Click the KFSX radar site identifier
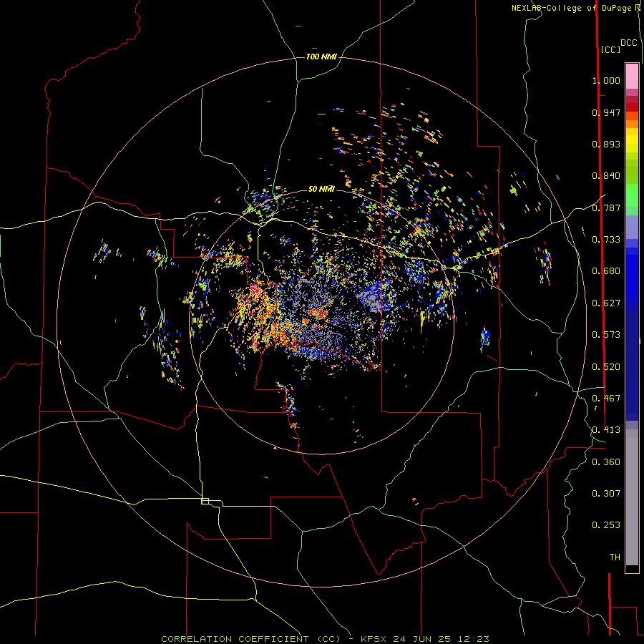644x644 pixels. click(374, 639)
